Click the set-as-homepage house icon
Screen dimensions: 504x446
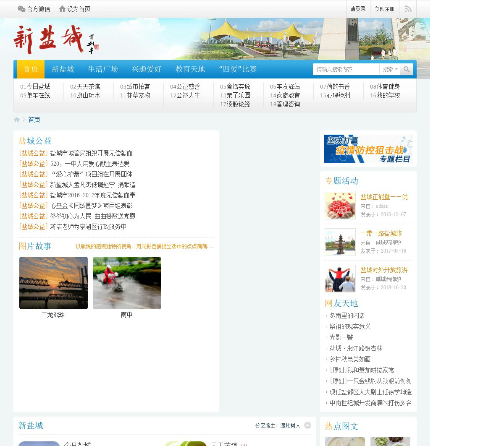(x=63, y=9)
